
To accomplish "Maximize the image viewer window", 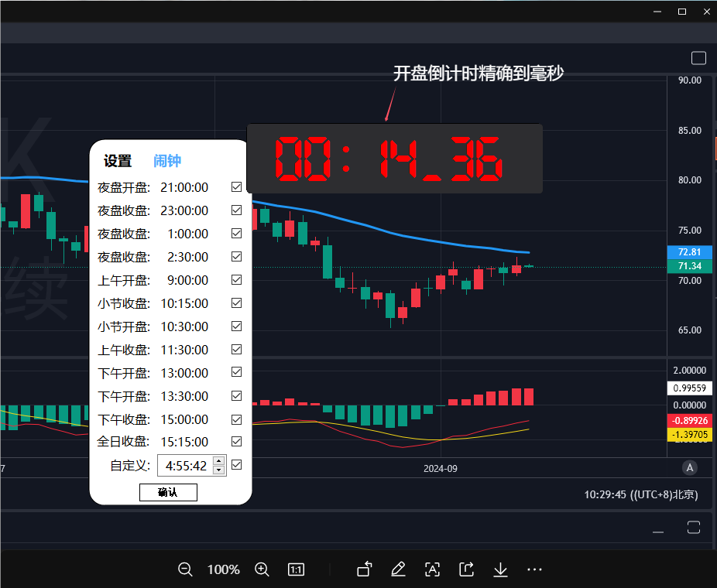I will [682, 12].
